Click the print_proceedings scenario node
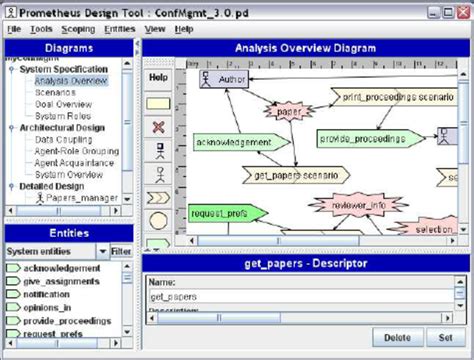 click(394, 97)
